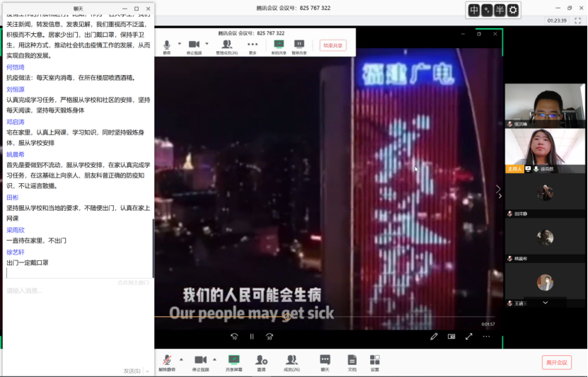Expand video options arrow beside bottom camera
This screenshot has height=377, width=588.
(215, 359)
